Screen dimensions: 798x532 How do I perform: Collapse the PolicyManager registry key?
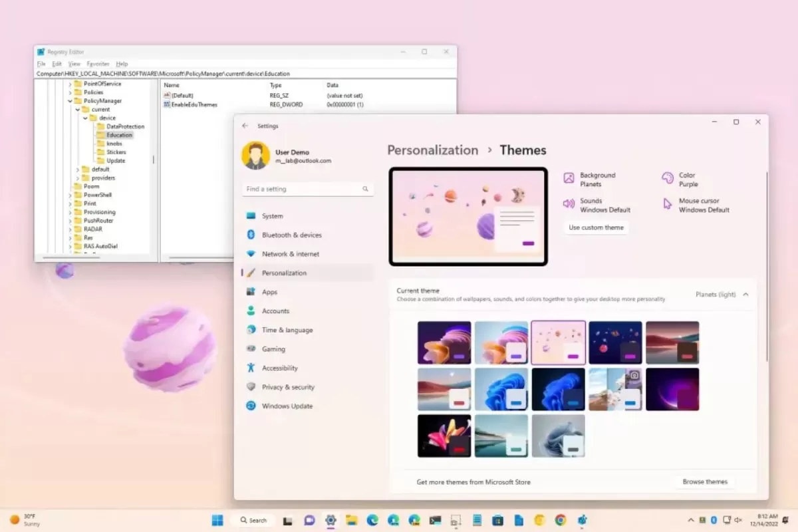click(70, 101)
